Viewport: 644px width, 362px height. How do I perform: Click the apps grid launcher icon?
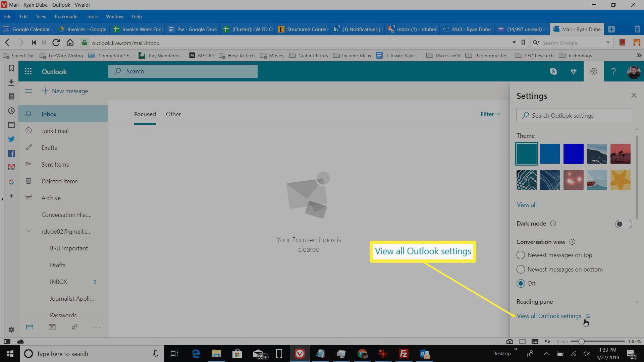pos(28,71)
